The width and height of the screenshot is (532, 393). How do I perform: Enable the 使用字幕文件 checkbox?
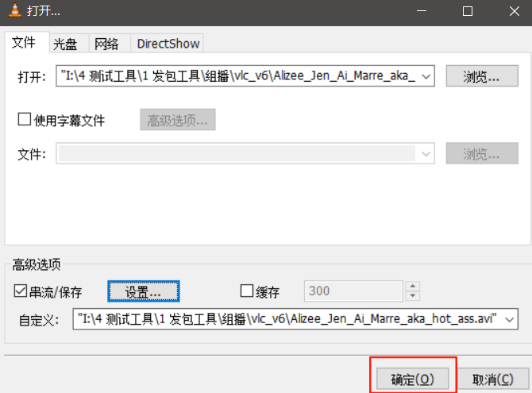pyautogui.click(x=25, y=119)
